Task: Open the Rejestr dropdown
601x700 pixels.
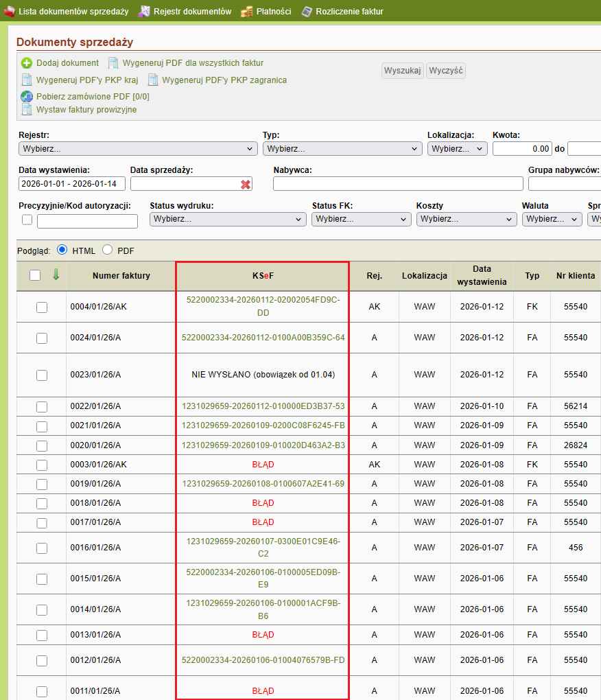Action: click(x=138, y=148)
